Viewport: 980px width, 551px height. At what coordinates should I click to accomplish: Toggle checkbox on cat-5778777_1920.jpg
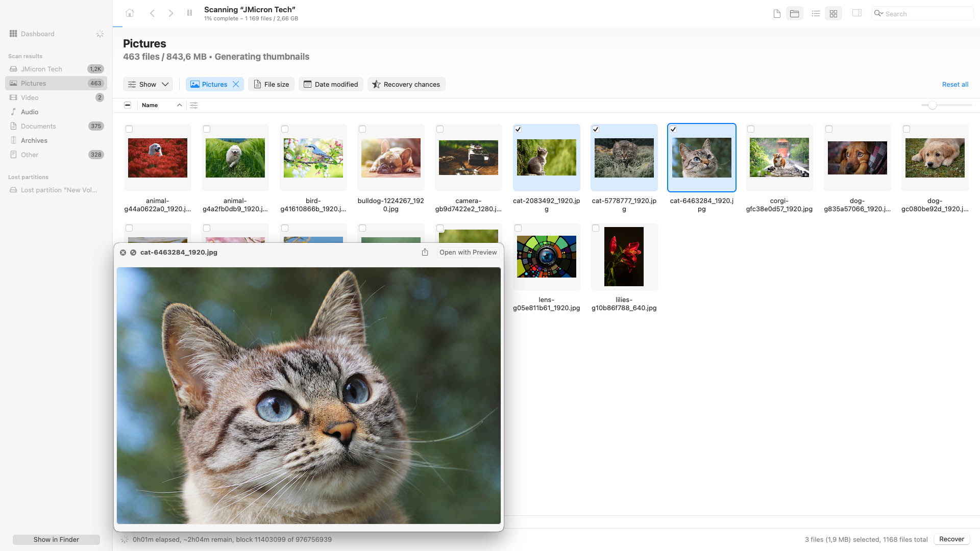pos(596,129)
